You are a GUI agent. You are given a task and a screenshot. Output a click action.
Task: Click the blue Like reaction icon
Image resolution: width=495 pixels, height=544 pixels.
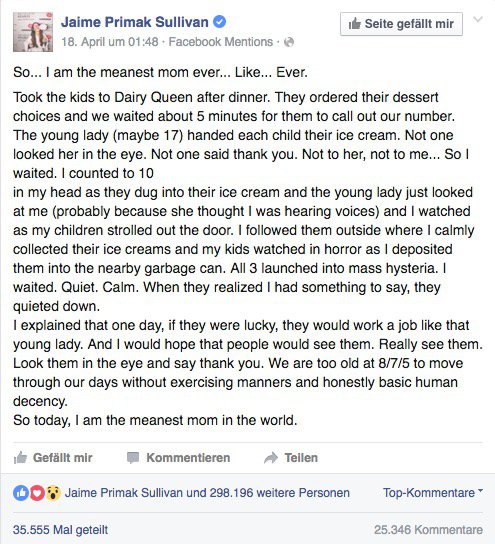21,493
